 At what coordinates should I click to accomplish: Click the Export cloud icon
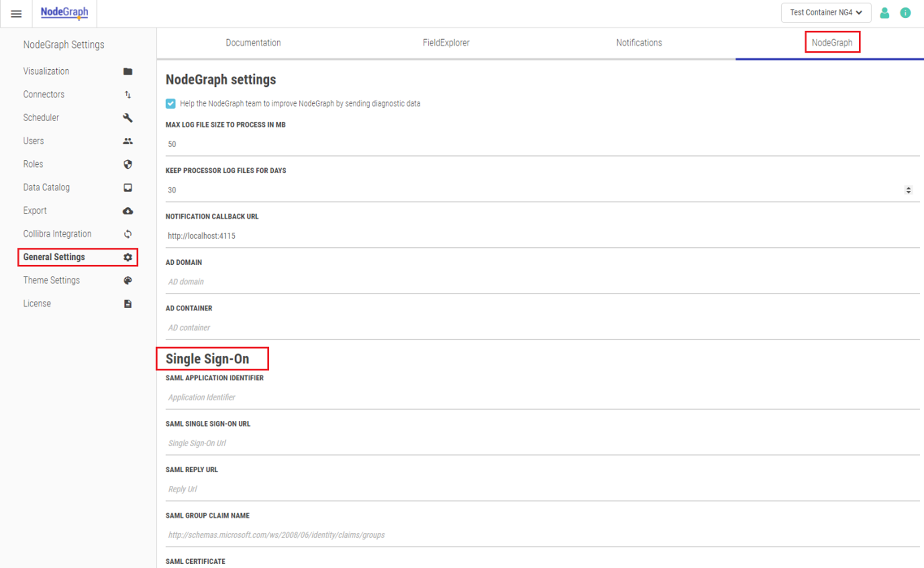click(x=128, y=210)
